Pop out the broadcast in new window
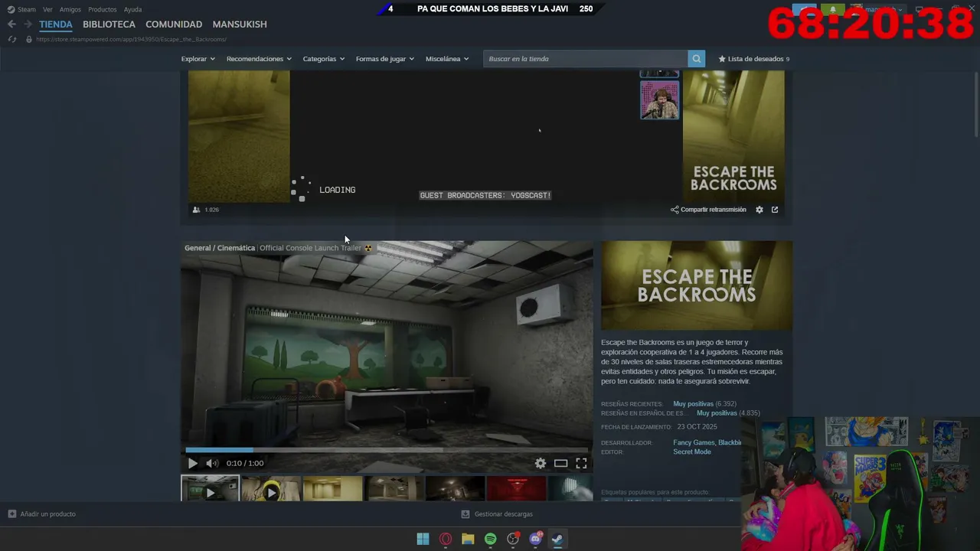The height and width of the screenshot is (551, 980). point(775,210)
